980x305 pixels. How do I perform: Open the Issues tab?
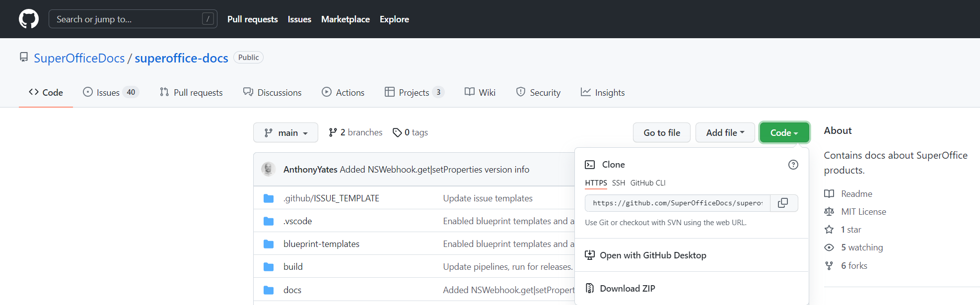pos(111,92)
